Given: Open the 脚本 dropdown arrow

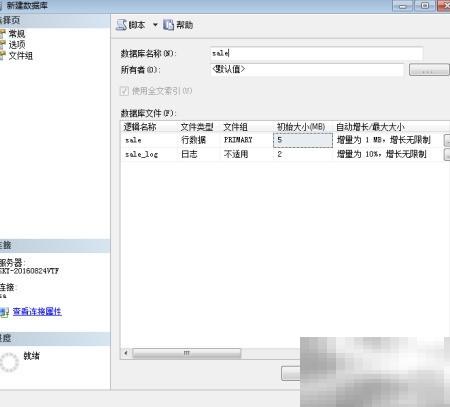Looking at the screenshot, I should pos(155,25).
